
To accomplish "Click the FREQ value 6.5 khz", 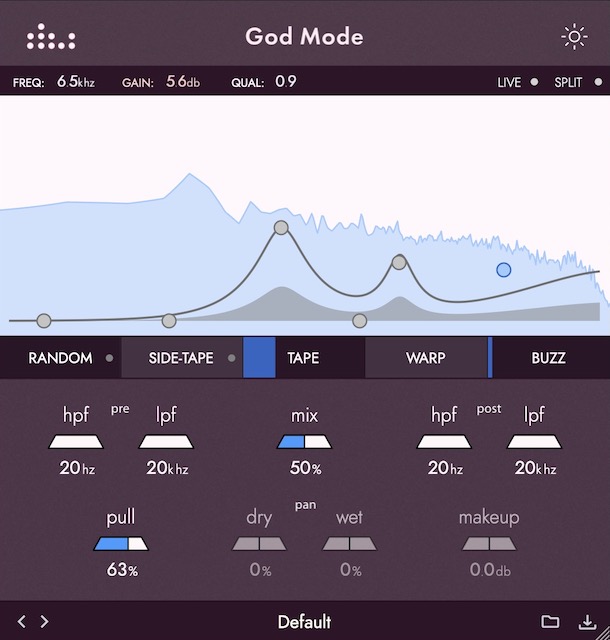I will pos(74,82).
